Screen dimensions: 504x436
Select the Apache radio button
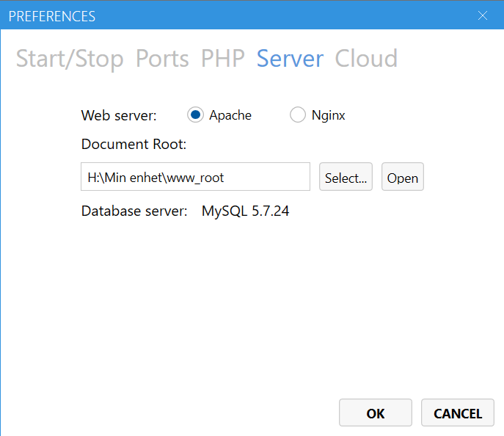tap(195, 115)
